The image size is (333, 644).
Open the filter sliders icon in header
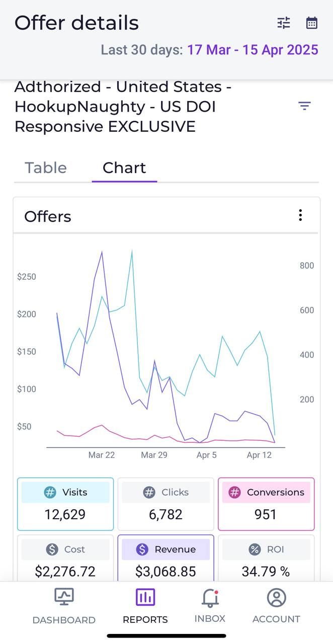coord(284,23)
